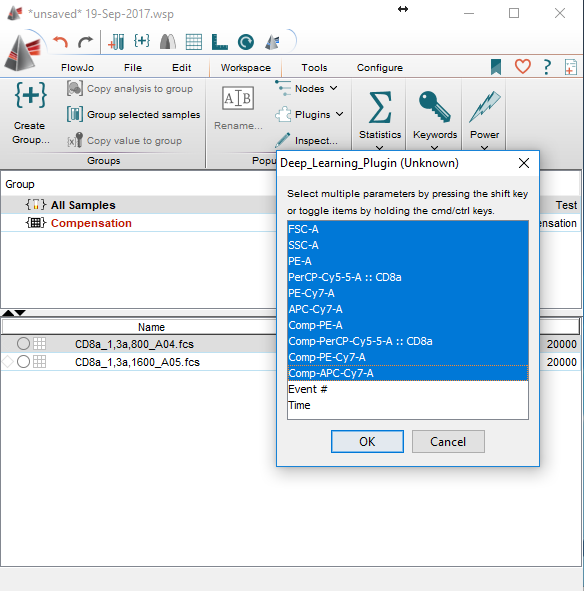Click grid matrix icon on CD8a_1,3a,800_A04.fcs row

(x=40, y=343)
